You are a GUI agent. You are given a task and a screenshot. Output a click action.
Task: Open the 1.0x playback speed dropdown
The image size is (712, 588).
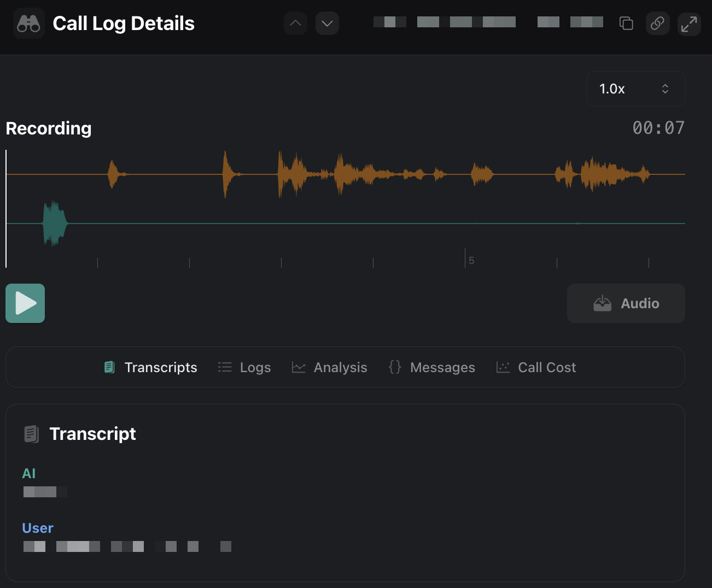pyautogui.click(x=635, y=89)
